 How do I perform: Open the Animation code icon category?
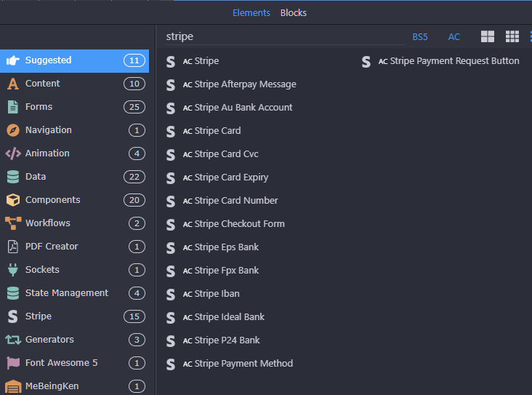[x=13, y=153]
